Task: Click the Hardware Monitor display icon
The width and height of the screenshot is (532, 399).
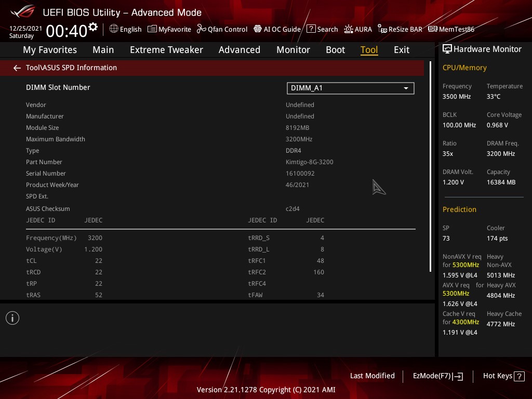Action: tap(447, 49)
